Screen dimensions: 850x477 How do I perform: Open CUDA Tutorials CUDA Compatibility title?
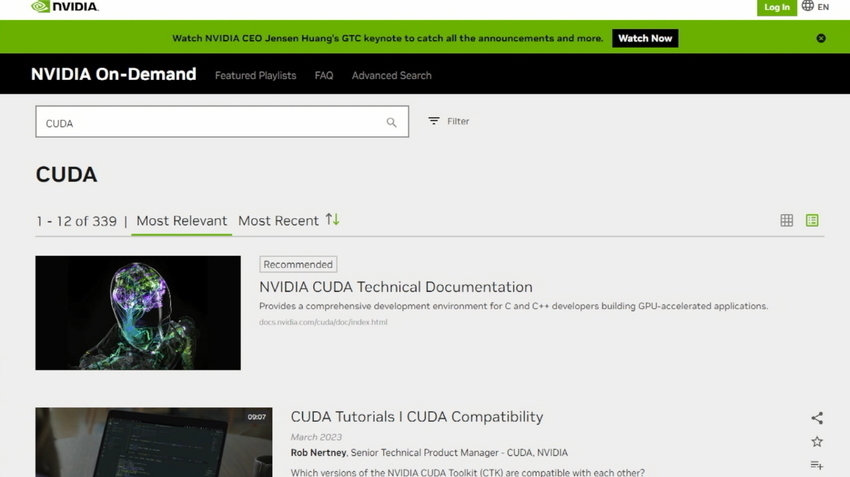(x=416, y=416)
